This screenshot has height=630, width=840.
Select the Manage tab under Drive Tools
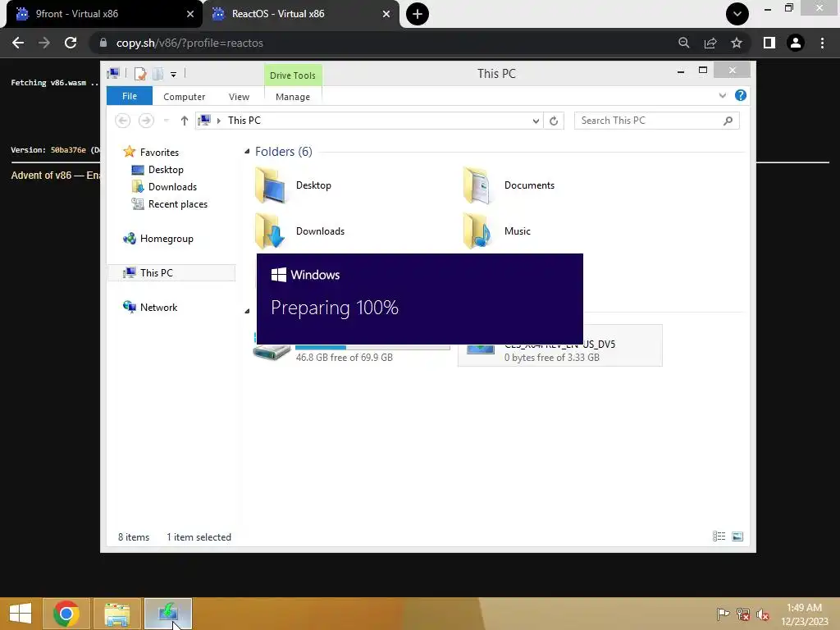[293, 97]
